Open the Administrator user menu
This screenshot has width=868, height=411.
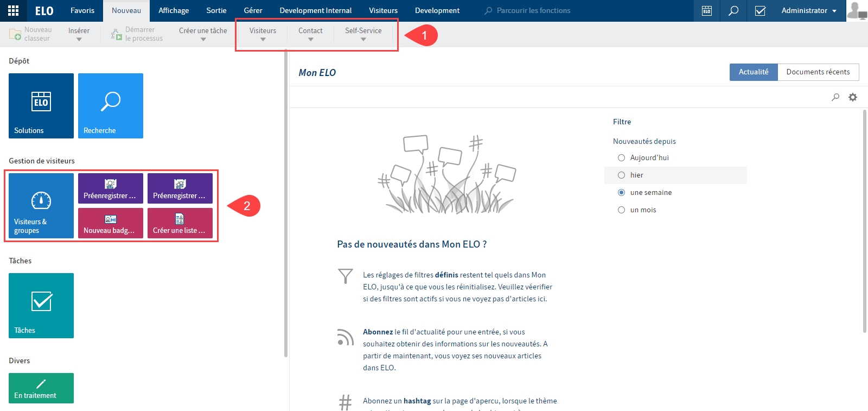pos(809,11)
